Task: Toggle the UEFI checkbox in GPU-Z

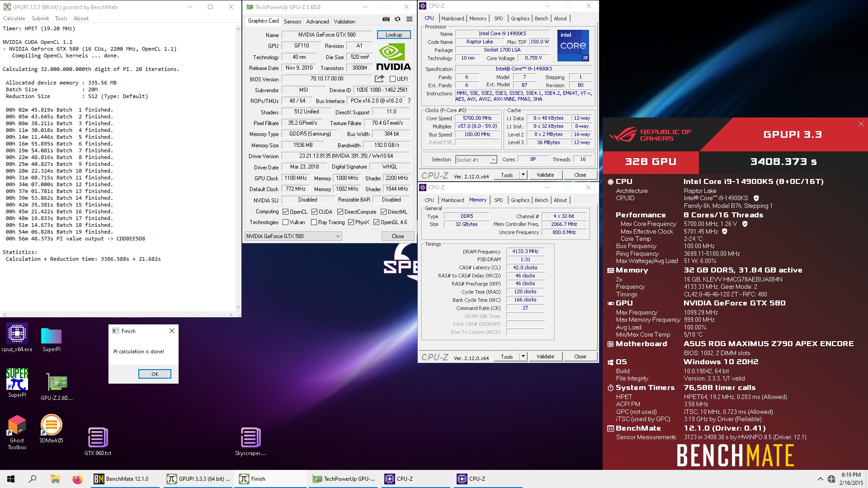Action: [392, 79]
